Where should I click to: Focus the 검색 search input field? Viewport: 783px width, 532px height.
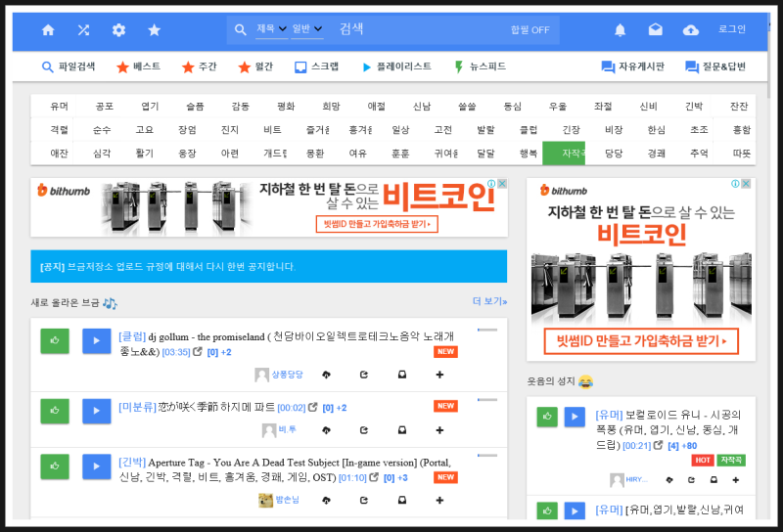point(420,29)
